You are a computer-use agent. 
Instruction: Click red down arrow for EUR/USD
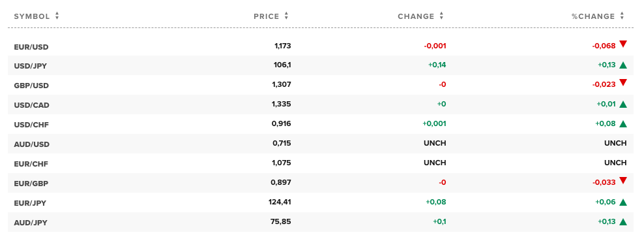coord(623,44)
